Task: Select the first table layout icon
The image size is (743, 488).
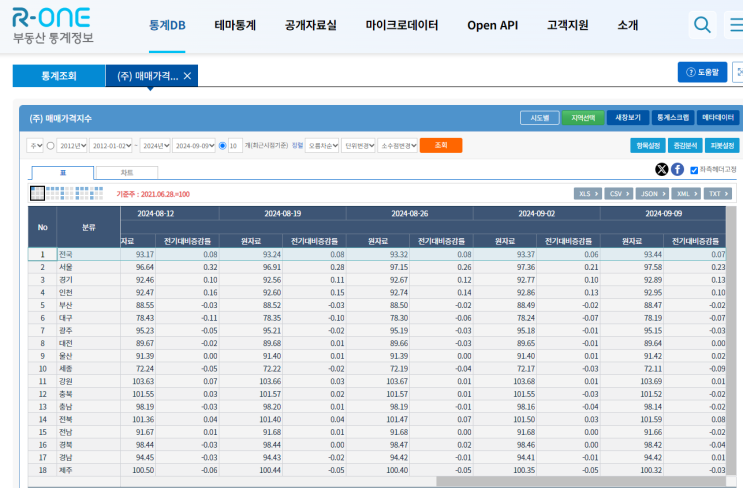Action: (x=37, y=192)
